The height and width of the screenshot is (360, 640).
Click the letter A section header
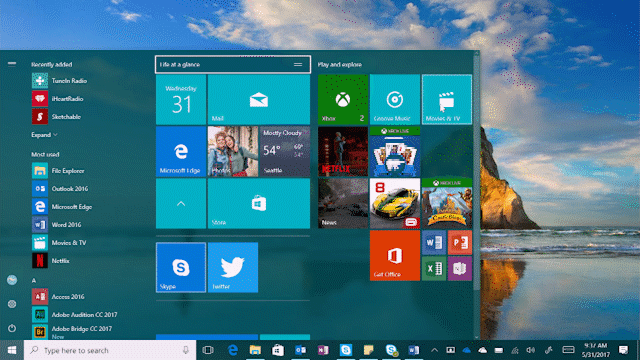pos(34,280)
